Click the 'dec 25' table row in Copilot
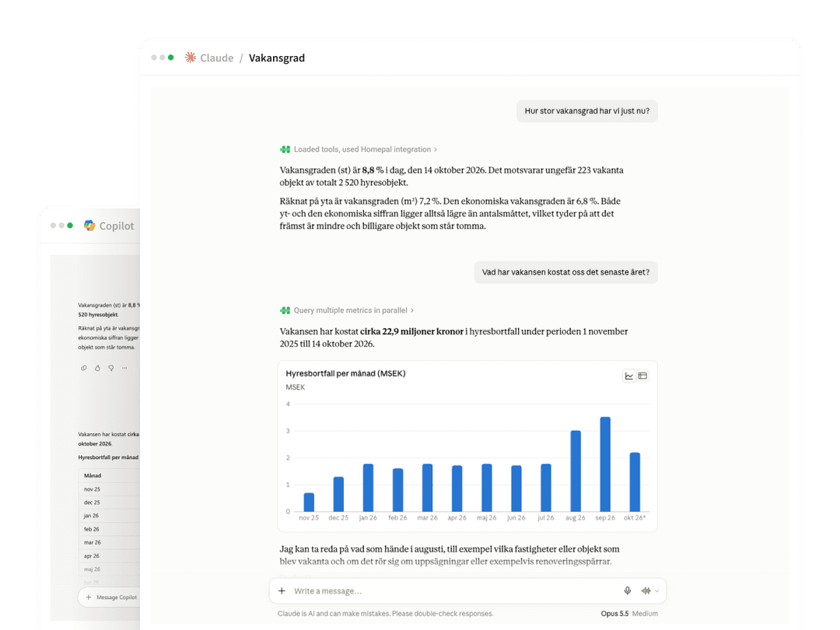 (x=110, y=502)
